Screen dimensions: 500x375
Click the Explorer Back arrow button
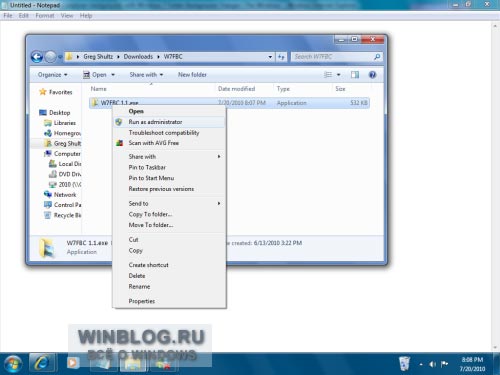37,57
